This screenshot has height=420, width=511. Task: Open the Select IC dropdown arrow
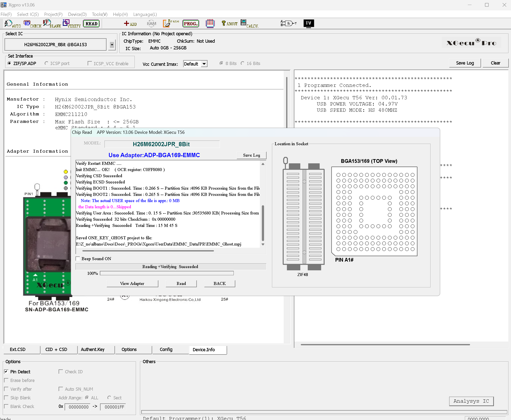coord(112,45)
